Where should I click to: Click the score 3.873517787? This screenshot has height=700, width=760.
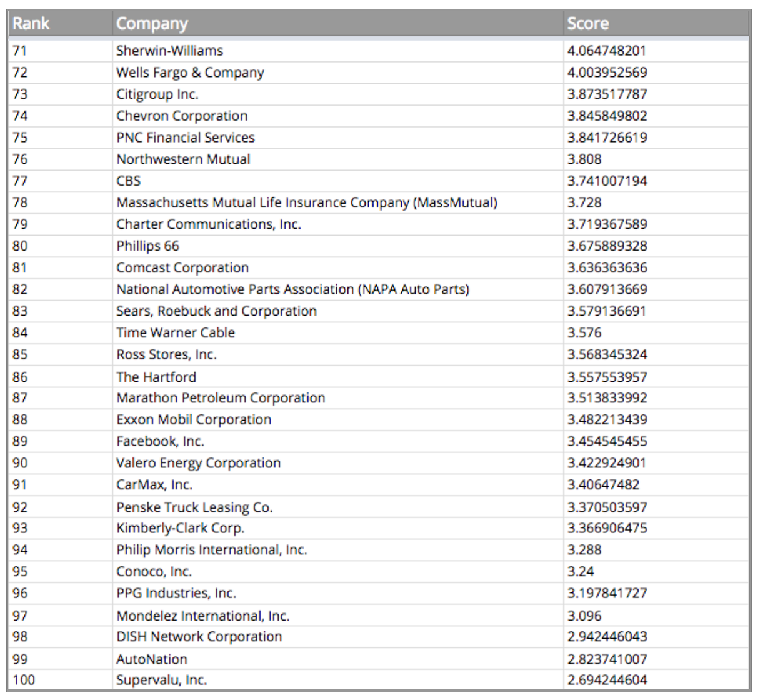[607, 94]
